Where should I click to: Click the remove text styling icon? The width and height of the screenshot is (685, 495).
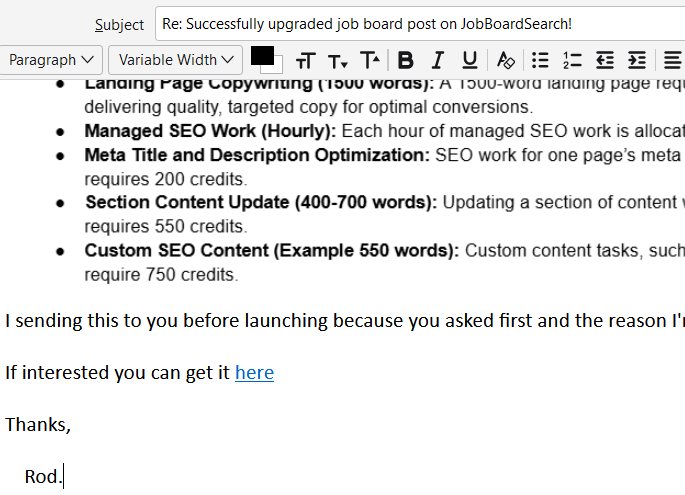click(506, 60)
